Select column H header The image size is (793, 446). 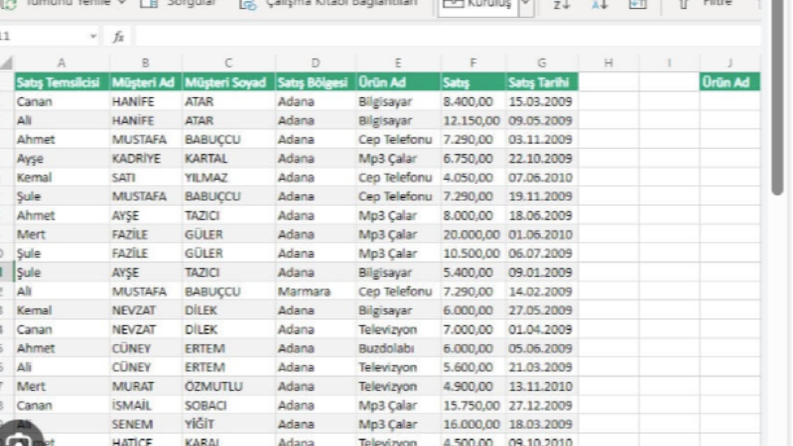click(x=608, y=63)
